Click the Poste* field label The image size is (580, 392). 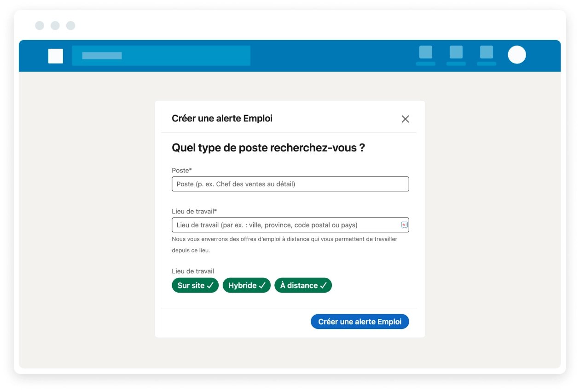coord(182,171)
